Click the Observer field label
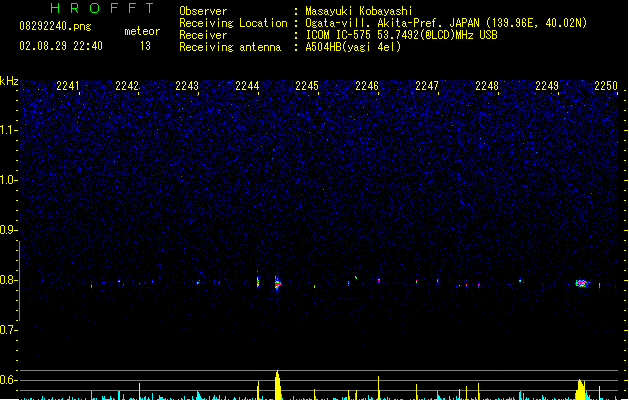The width and height of the screenshot is (629, 400). point(203,11)
